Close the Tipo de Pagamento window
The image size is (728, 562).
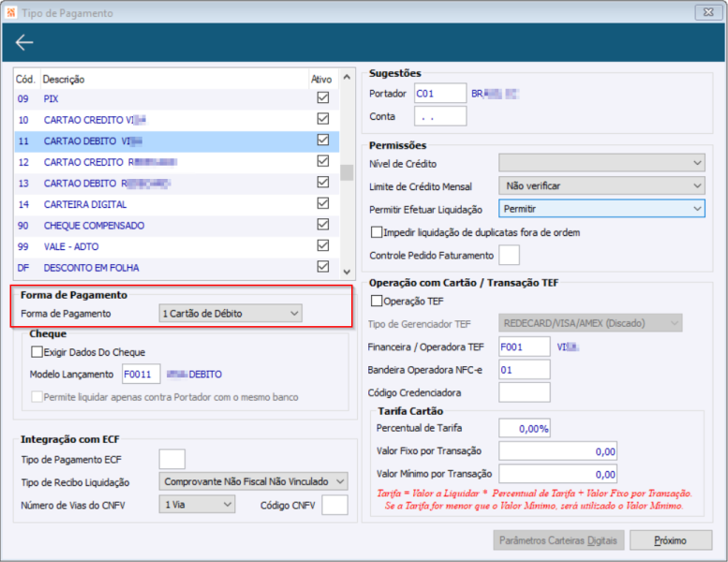[x=708, y=12]
